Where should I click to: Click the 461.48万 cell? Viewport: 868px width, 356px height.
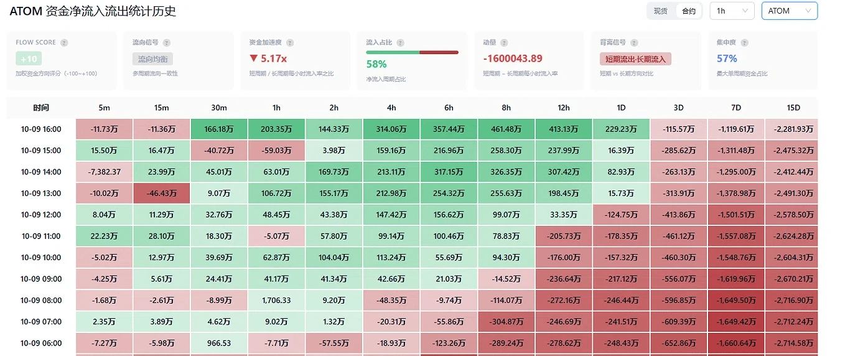point(506,129)
